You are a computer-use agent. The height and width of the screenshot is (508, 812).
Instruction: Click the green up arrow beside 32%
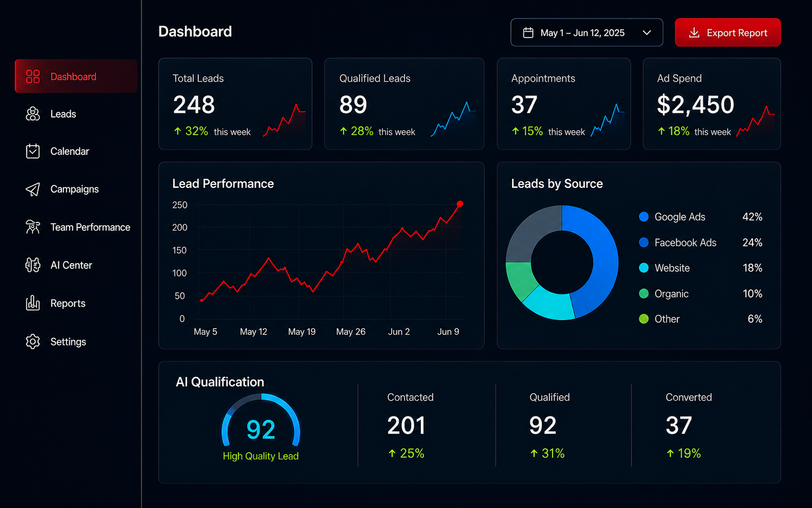(x=178, y=131)
